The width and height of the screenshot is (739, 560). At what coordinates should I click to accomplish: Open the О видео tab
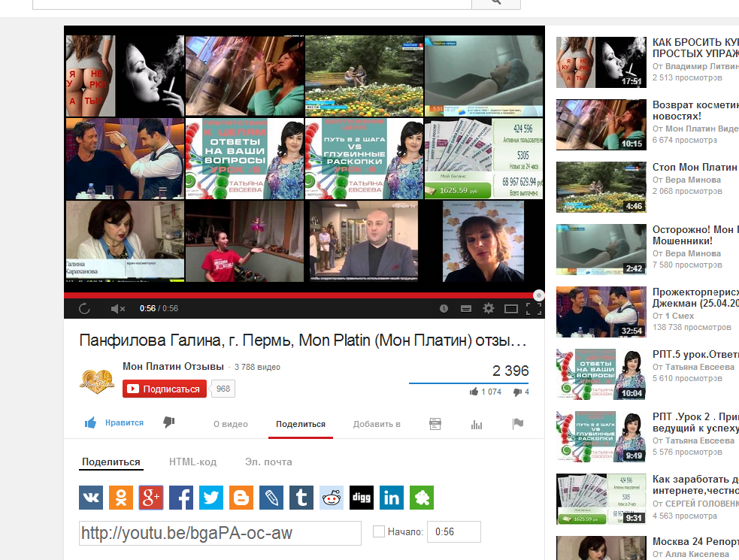click(231, 424)
